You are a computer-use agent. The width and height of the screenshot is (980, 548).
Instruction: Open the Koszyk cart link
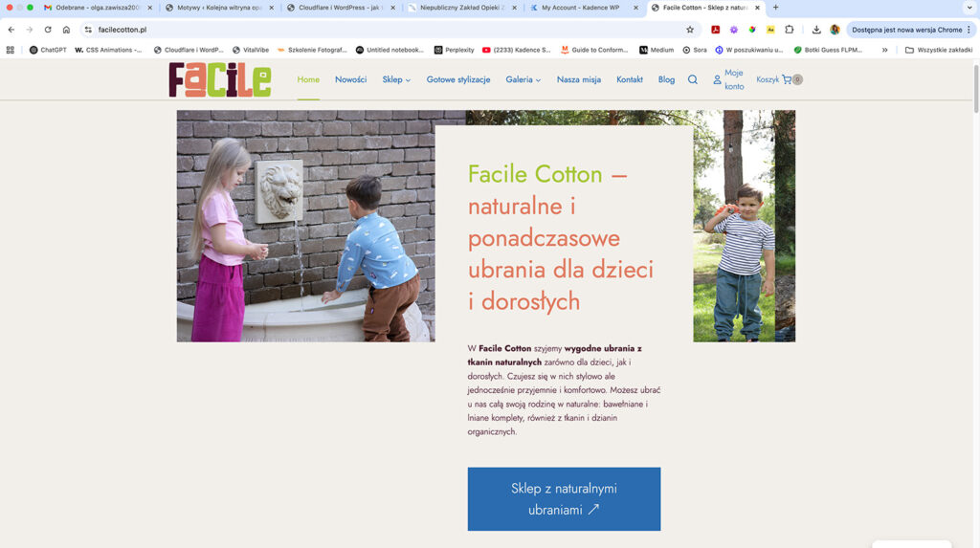768,79
